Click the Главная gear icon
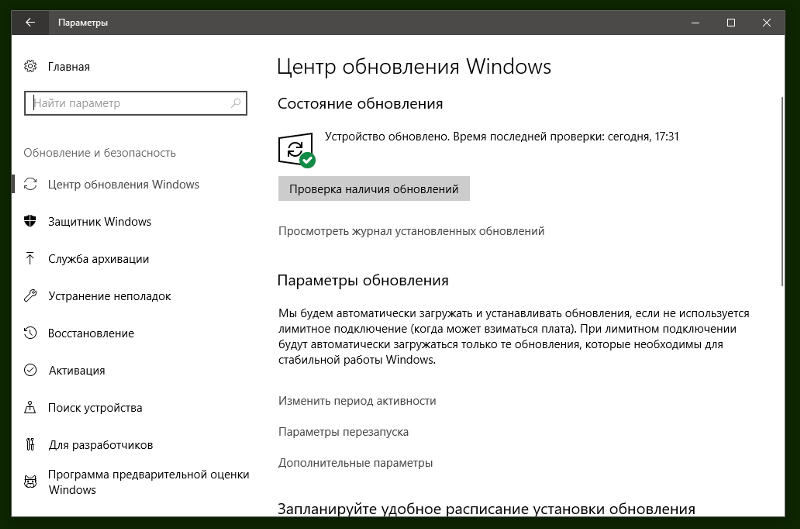The image size is (800, 529). pyautogui.click(x=30, y=66)
